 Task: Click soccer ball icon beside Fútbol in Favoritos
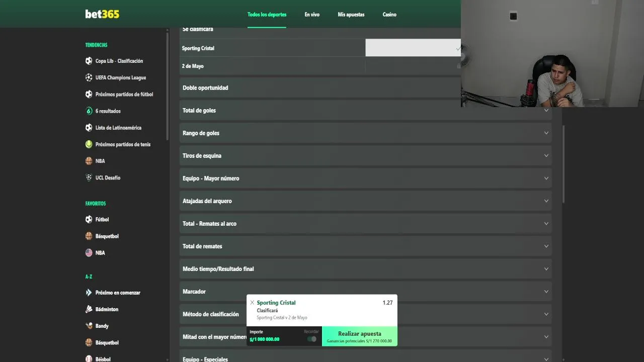pyautogui.click(x=89, y=219)
